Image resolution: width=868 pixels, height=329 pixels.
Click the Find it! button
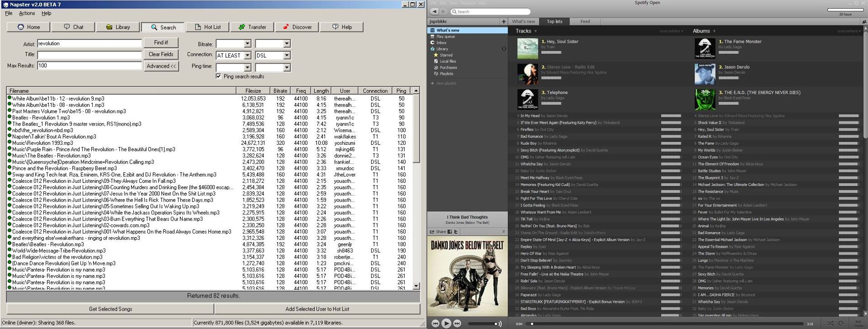pos(161,42)
